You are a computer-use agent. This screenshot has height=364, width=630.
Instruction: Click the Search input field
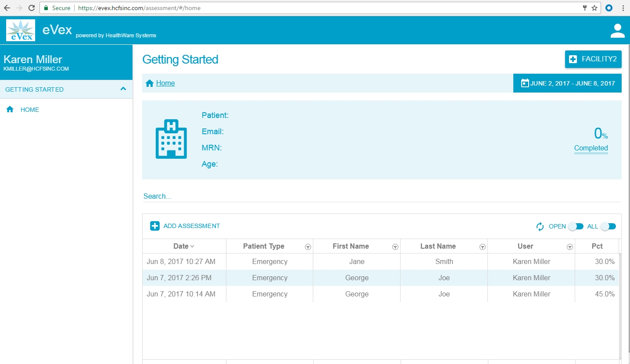pos(381,196)
